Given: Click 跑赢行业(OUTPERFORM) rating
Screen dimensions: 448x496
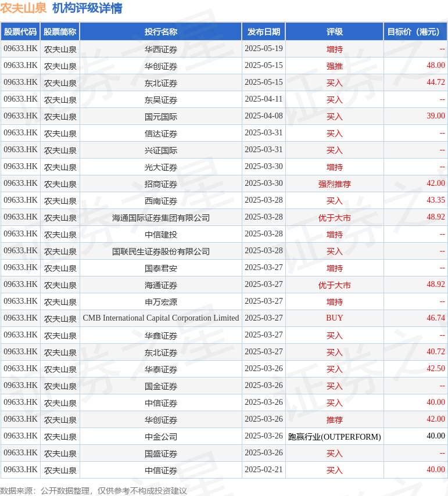Looking at the screenshot, I should 335,437.
